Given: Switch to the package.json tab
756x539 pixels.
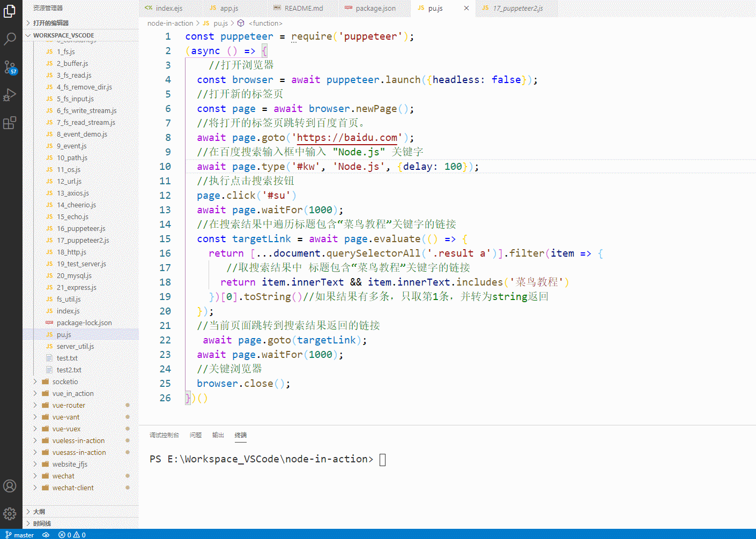Looking at the screenshot, I should point(375,8).
